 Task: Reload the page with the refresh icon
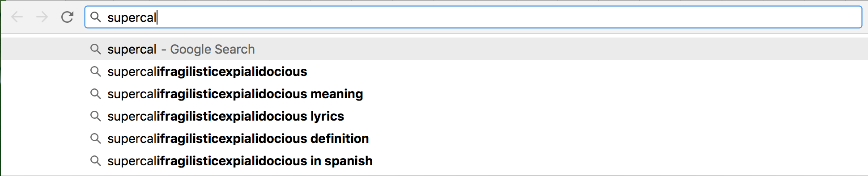(x=67, y=17)
